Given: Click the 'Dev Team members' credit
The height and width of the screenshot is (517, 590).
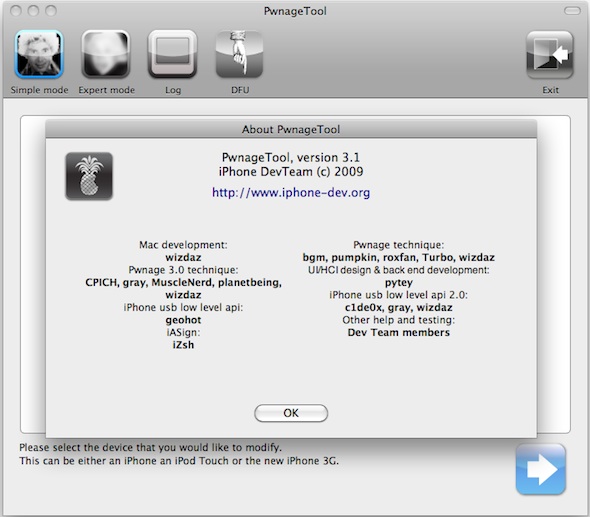Looking at the screenshot, I should [398, 333].
